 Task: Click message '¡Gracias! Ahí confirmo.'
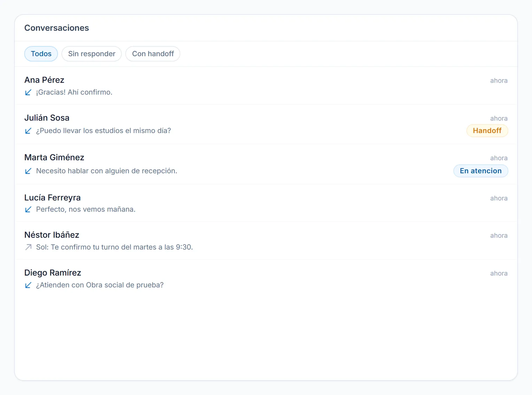click(x=74, y=92)
